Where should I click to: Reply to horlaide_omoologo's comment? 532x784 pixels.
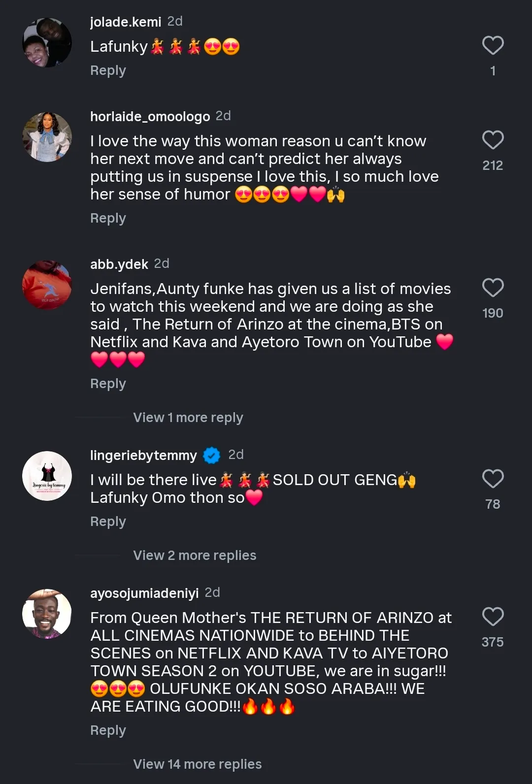[108, 218]
